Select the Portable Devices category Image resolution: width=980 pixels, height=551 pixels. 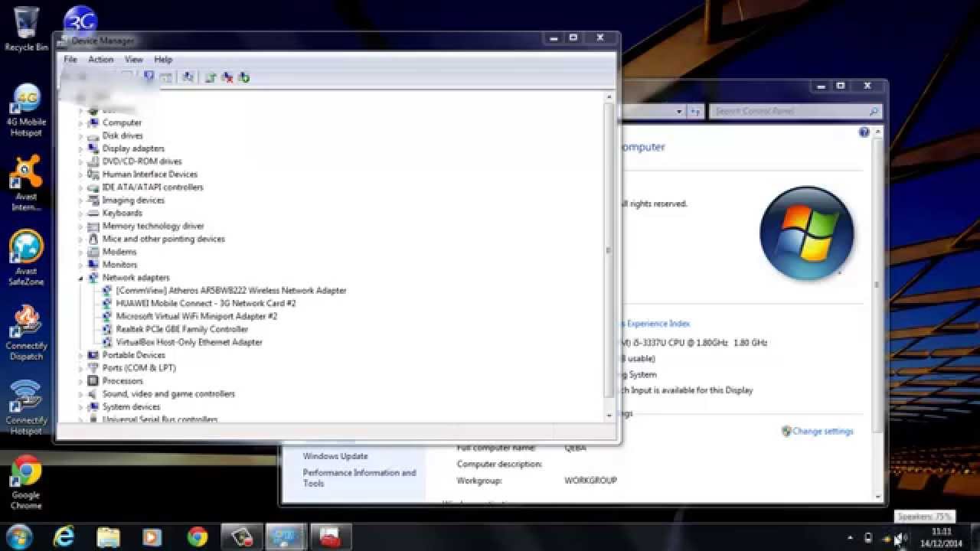[x=133, y=355]
